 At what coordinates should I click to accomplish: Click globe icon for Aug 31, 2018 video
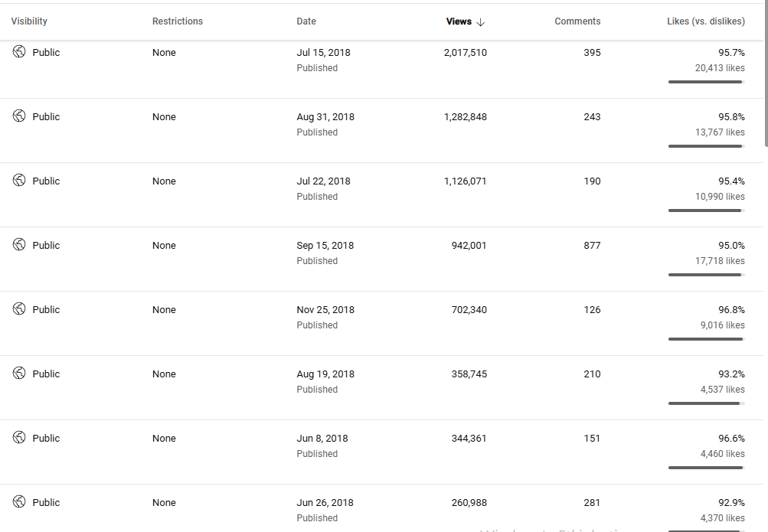point(19,116)
